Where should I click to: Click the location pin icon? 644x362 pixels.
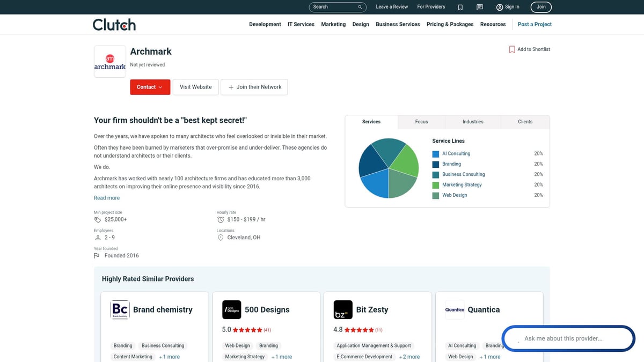pos(221,238)
